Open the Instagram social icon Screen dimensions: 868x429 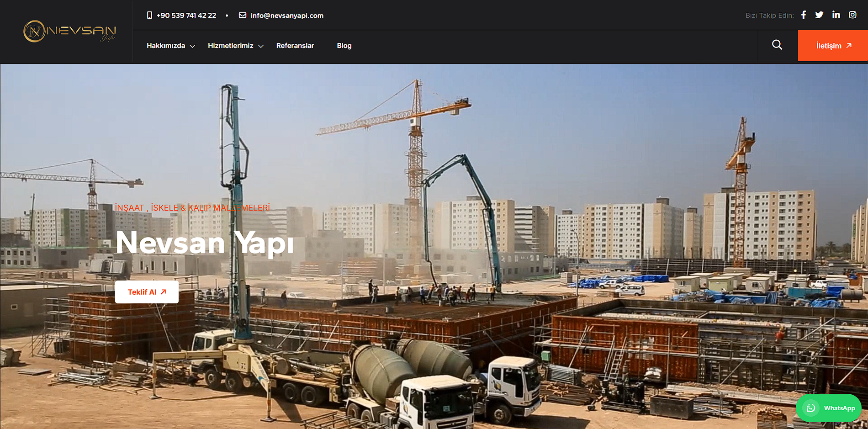click(x=852, y=15)
